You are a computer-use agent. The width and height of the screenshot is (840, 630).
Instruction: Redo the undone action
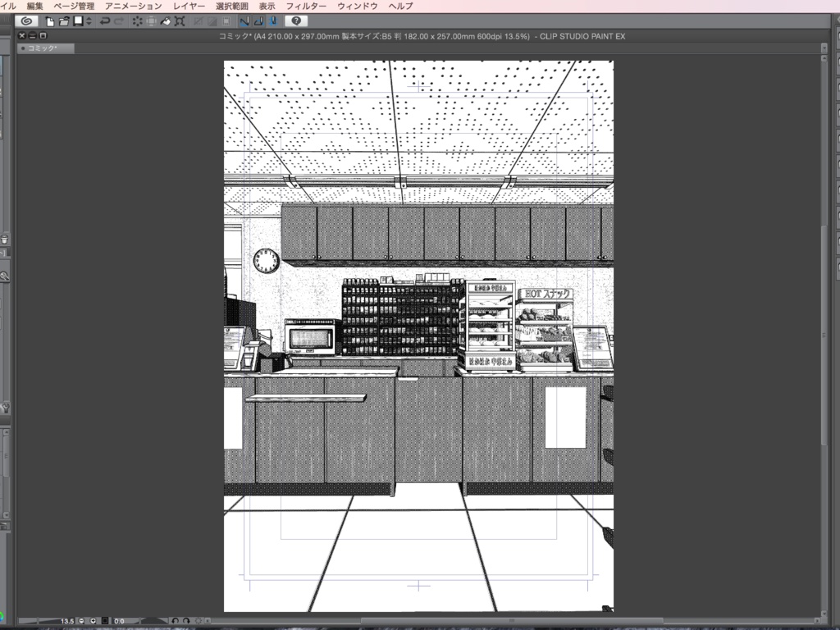pyautogui.click(x=119, y=21)
